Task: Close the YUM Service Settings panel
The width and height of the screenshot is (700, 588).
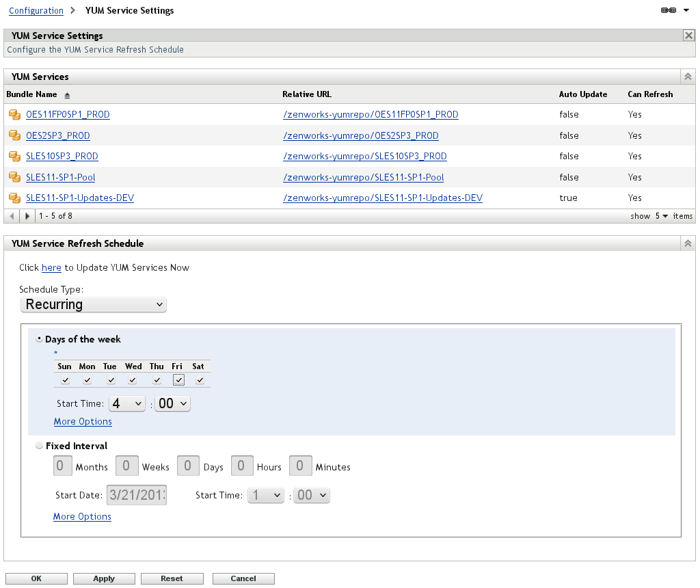Action: tap(688, 36)
